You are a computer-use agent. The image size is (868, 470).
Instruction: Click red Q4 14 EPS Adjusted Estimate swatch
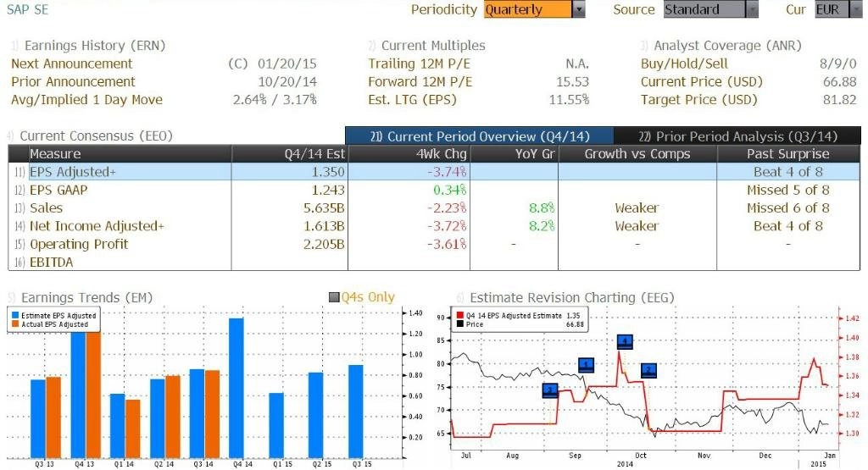460,315
